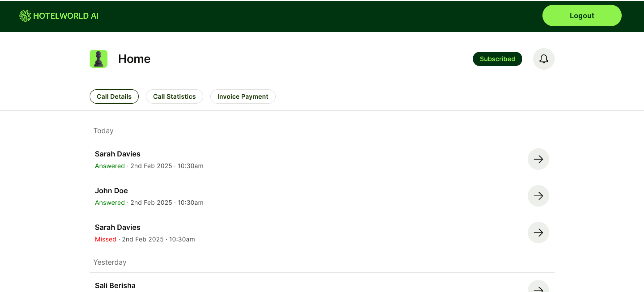Screen dimensions: 644x292
Task: Click the Home page title
Action: click(x=134, y=59)
